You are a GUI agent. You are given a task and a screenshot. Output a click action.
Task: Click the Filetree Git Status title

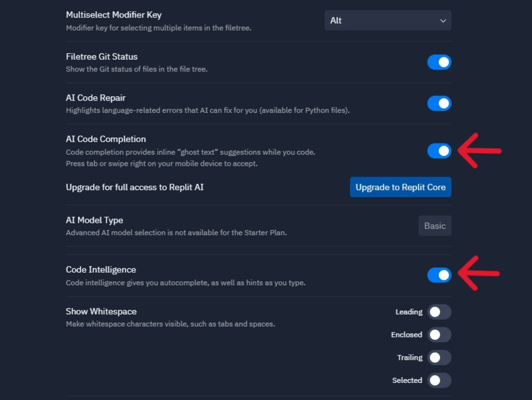tap(102, 57)
